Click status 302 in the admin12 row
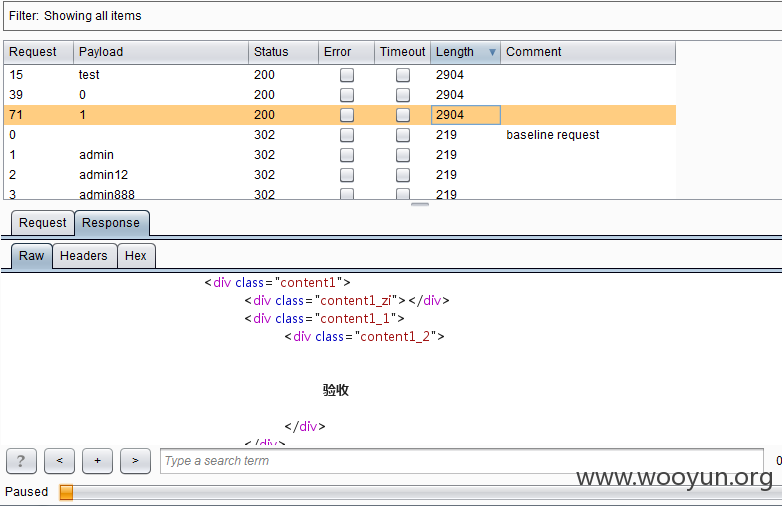Viewport: 782px width, 506px height. pos(264,174)
